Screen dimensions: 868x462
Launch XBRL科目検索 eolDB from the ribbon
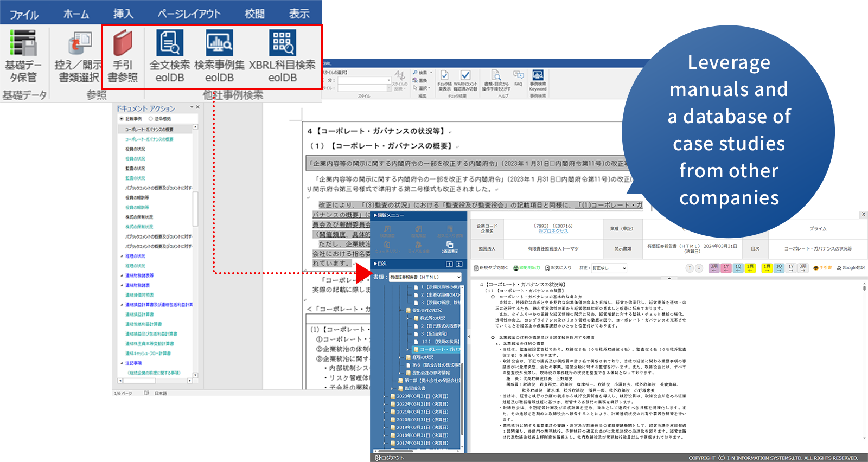282,56
